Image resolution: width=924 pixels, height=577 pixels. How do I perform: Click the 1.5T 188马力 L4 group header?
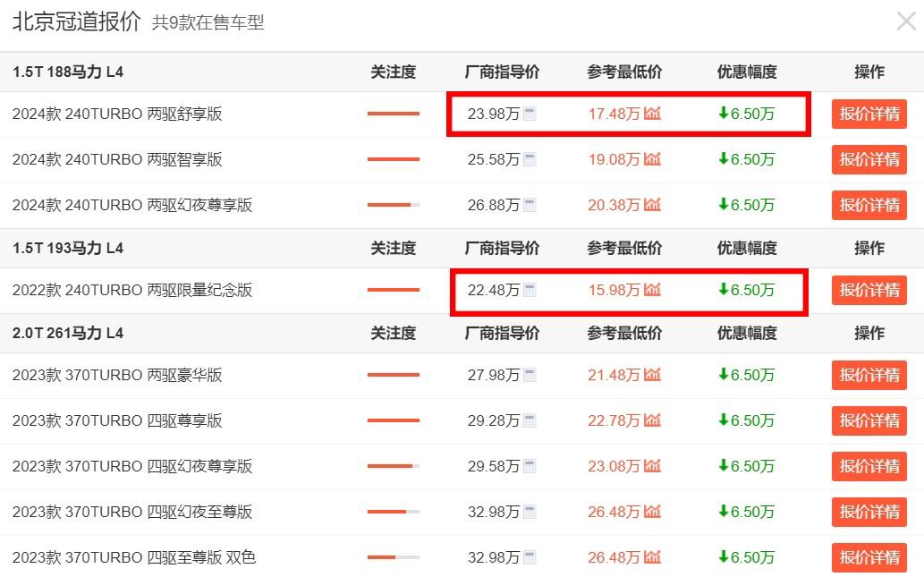click(x=68, y=72)
